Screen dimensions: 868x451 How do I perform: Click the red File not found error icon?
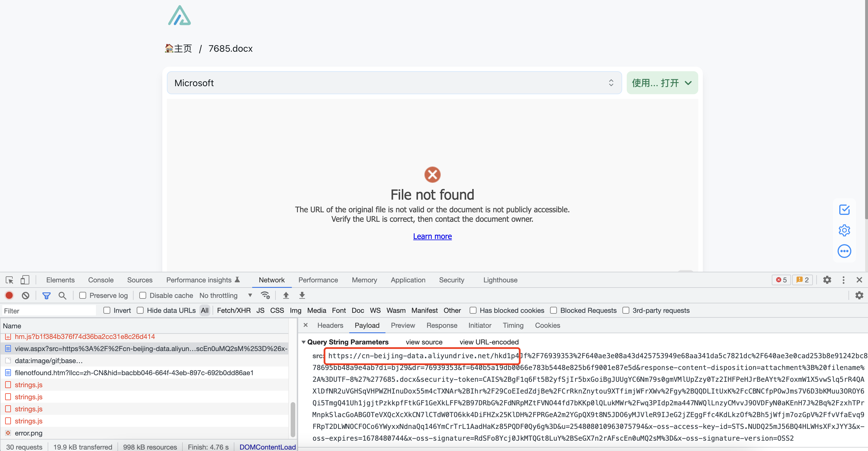pos(432,174)
